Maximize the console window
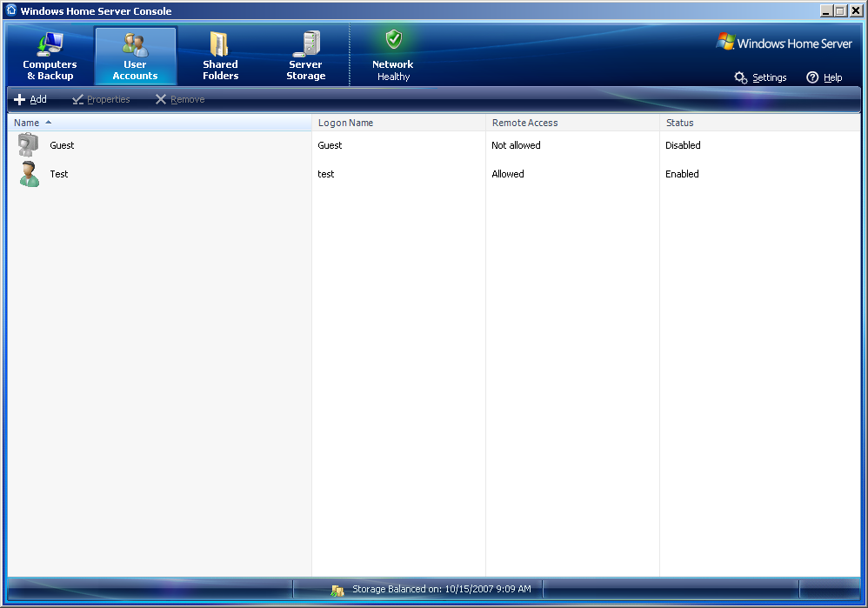 (840, 10)
